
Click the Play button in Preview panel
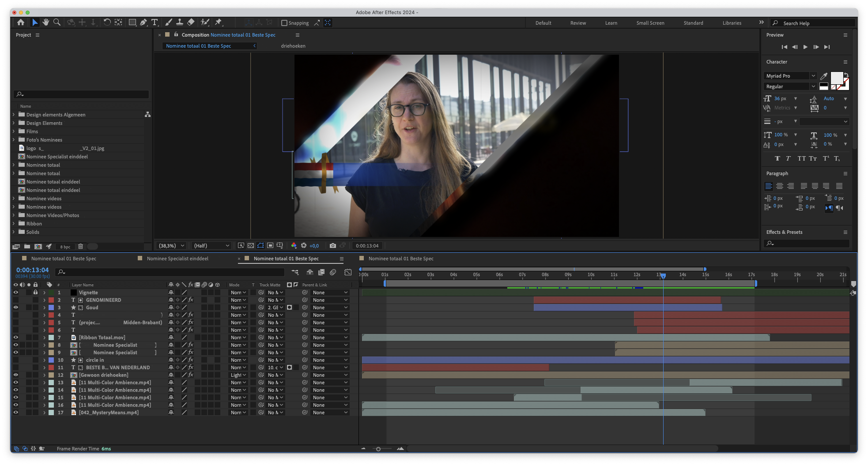pyautogui.click(x=805, y=47)
